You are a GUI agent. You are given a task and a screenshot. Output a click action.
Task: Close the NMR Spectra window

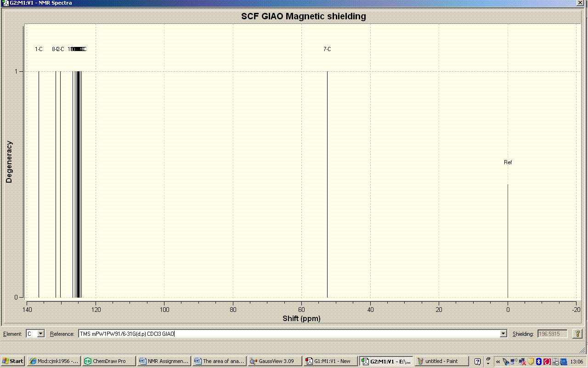[581, 3]
